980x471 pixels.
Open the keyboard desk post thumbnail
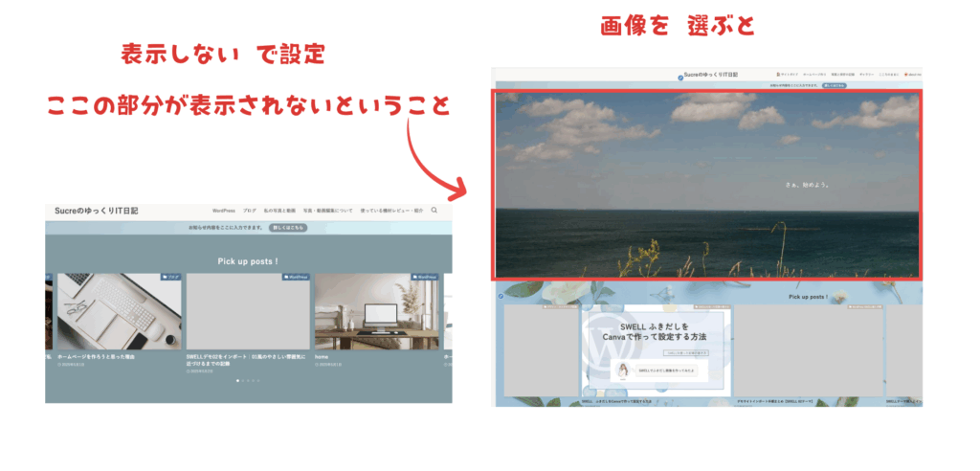pyautogui.click(x=120, y=311)
